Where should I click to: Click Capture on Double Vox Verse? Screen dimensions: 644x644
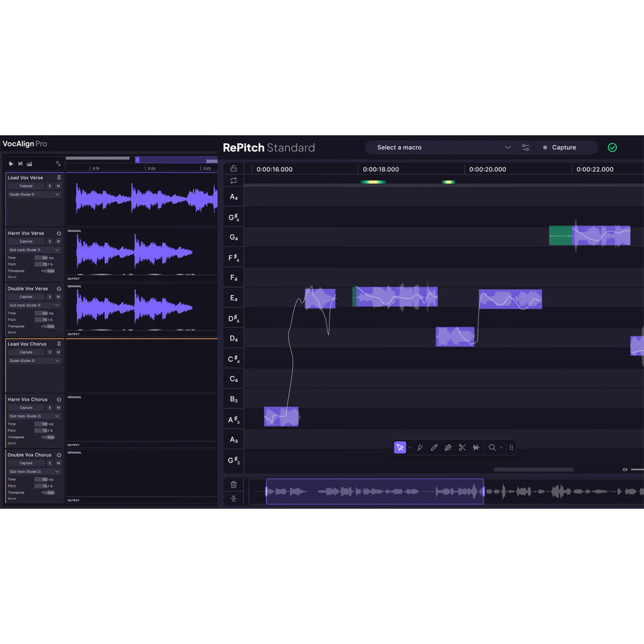[26, 297]
